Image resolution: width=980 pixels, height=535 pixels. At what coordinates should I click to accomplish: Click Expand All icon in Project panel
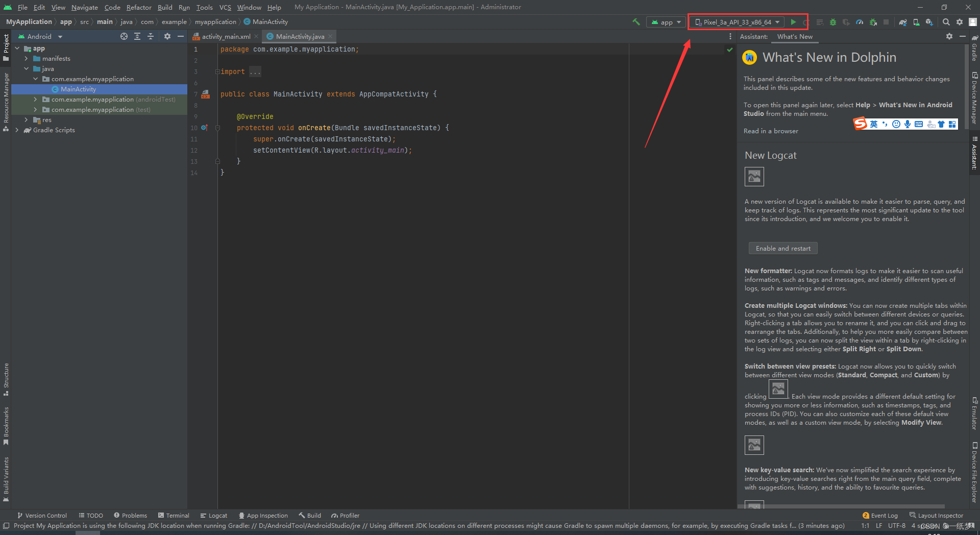[137, 36]
